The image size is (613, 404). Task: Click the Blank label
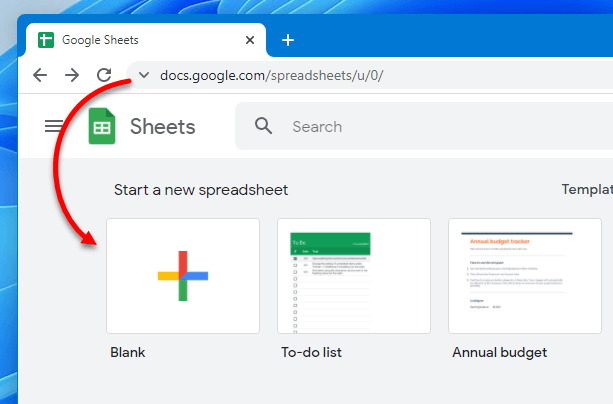pos(127,352)
